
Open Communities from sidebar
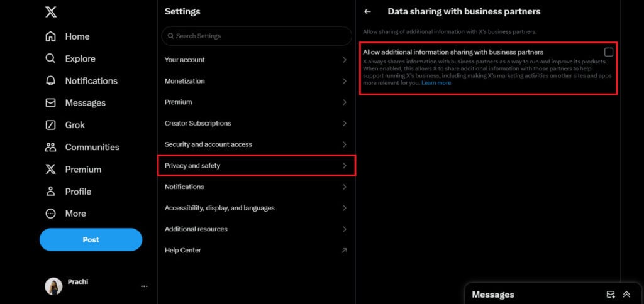(x=92, y=147)
